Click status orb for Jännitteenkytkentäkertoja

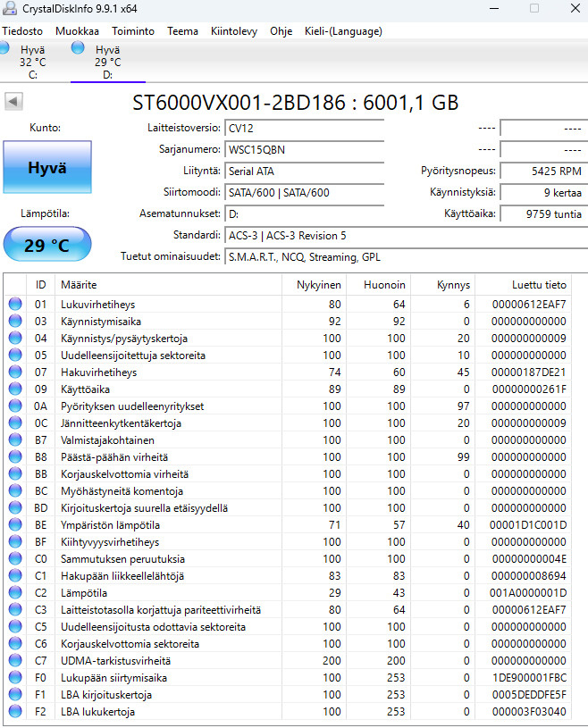click(x=15, y=423)
